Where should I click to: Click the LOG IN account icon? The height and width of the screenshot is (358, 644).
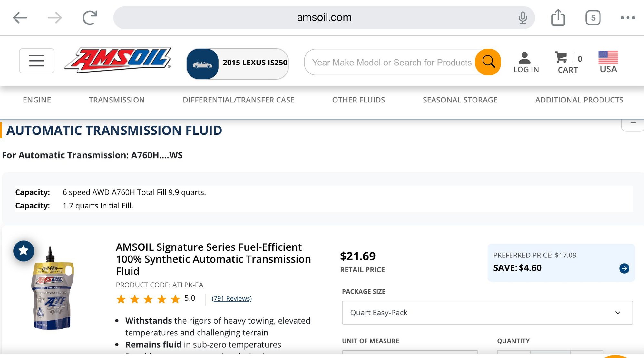(x=526, y=63)
